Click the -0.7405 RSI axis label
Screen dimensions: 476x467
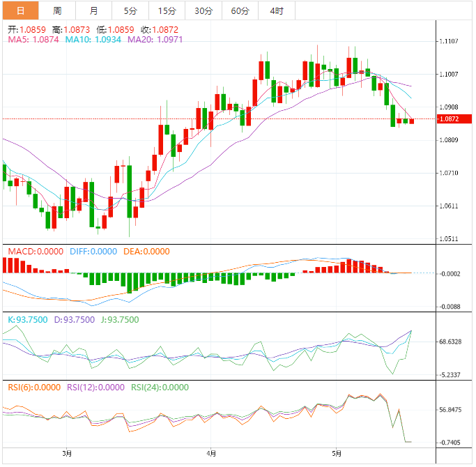[450, 443]
